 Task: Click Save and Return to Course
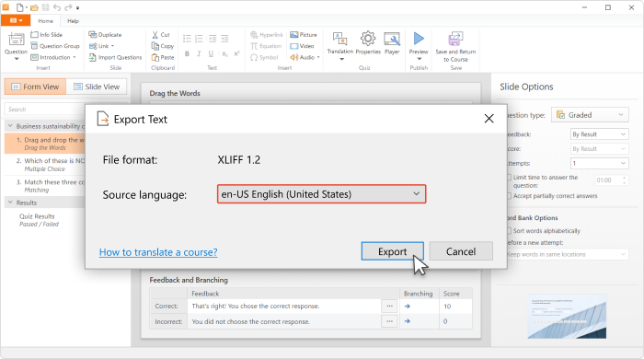pyautogui.click(x=455, y=47)
